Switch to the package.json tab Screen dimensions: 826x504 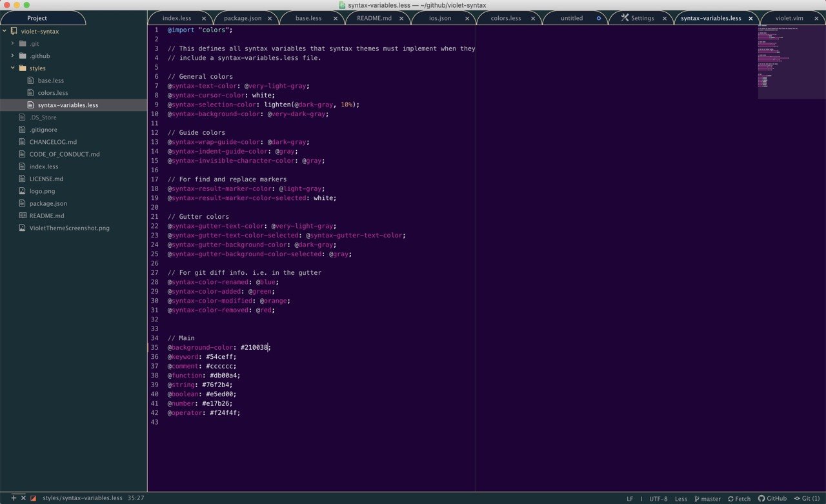point(242,18)
